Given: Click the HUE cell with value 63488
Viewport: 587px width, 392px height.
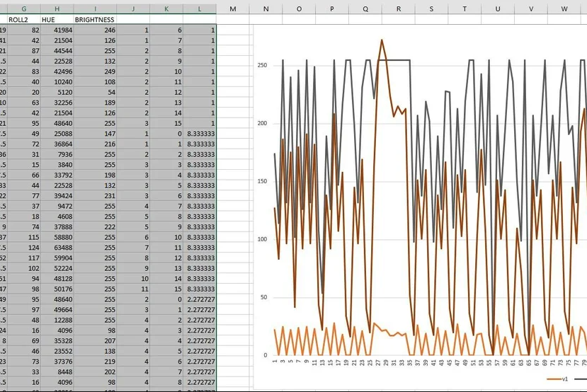Looking at the screenshot, I should coord(63,248).
